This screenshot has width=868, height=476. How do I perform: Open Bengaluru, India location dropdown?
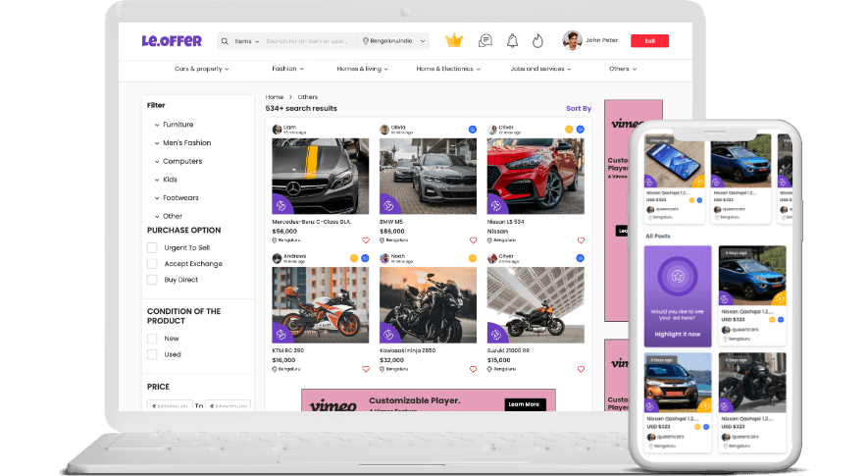[x=393, y=41]
